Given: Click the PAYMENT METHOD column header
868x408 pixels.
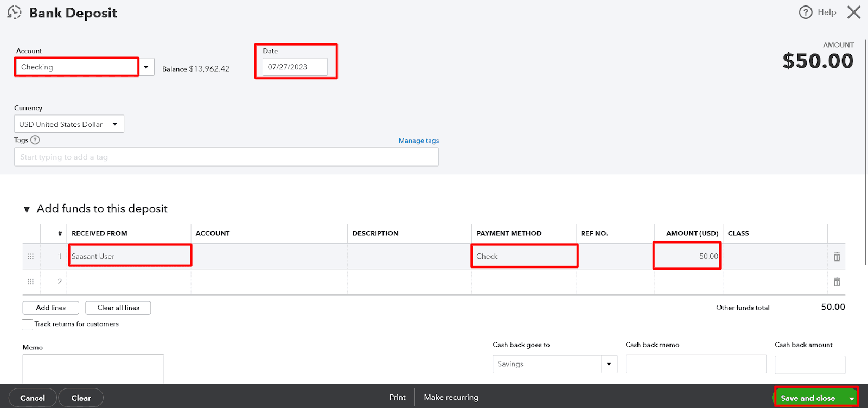Looking at the screenshot, I should click(x=509, y=233).
